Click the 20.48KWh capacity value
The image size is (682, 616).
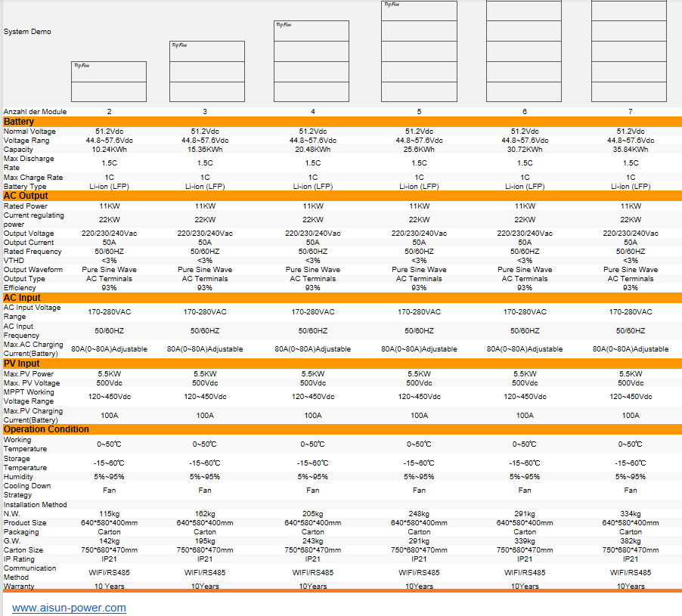click(313, 150)
